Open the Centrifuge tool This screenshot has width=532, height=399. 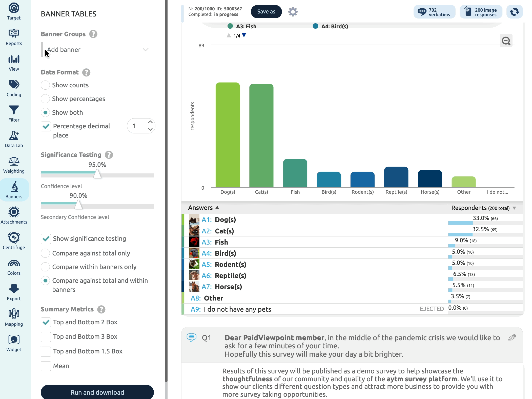pyautogui.click(x=14, y=241)
